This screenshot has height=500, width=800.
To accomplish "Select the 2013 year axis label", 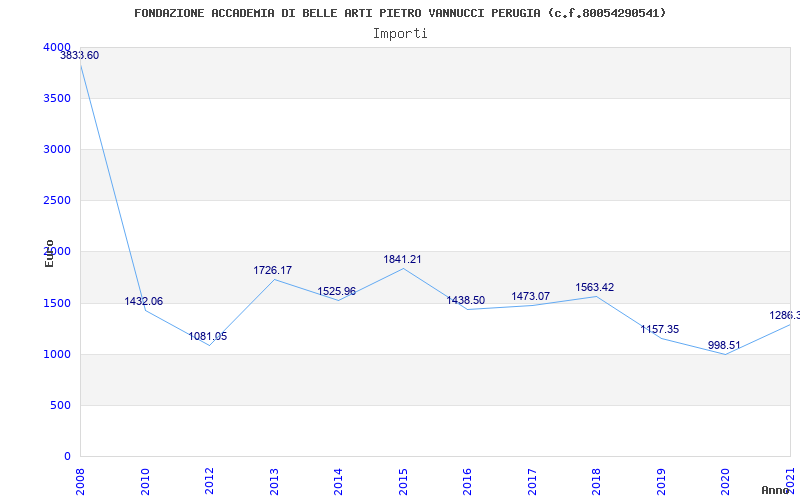I will tap(274, 481).
